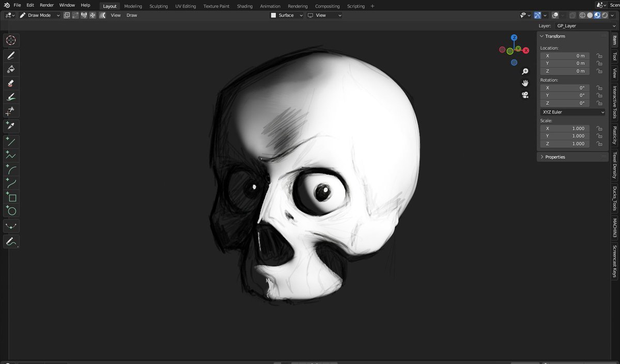Open the XYZ Euler rotation mode dropdown
The height and width of the screenshot is (364, 620).
click(572, 112)
